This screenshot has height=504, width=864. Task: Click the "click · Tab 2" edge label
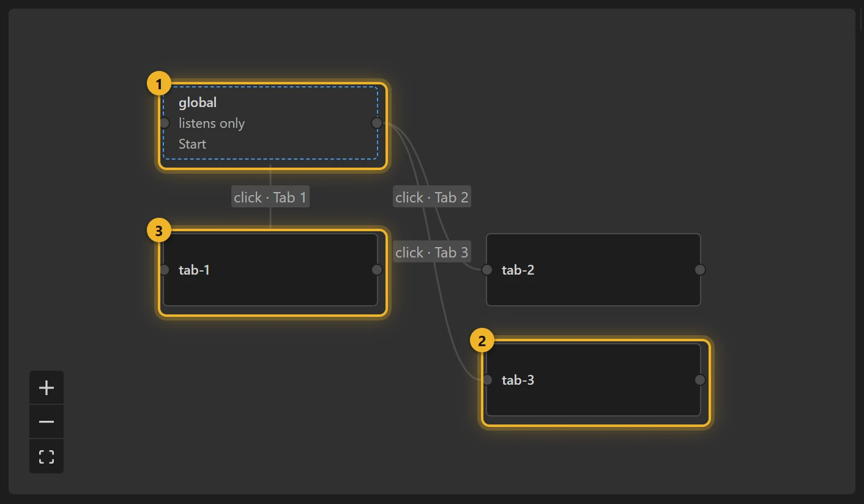(x=432, y=198)
